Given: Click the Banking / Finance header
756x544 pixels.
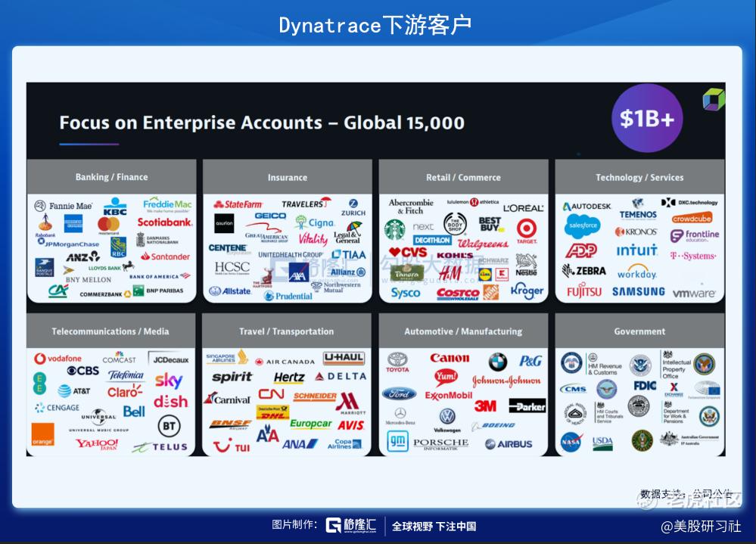Looking at the screenshot, I should click(112, 177).
